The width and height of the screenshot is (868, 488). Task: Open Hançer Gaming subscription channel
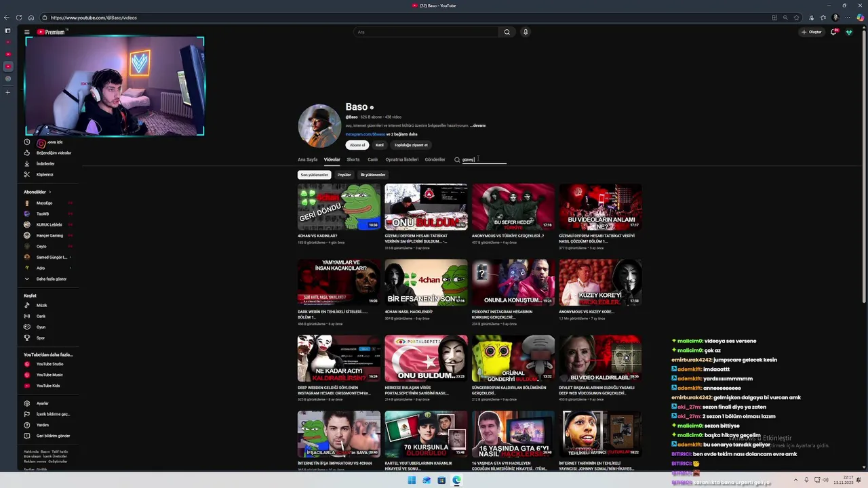50,235
